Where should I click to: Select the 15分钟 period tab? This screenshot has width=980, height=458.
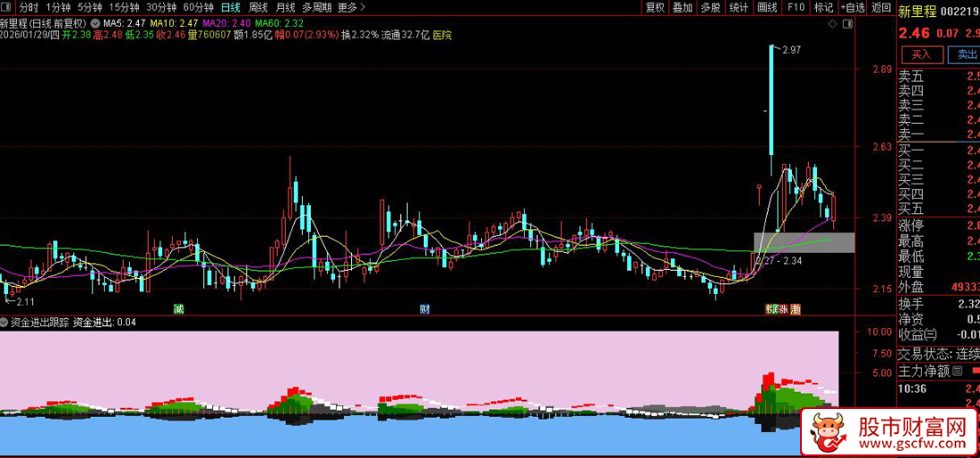pos(123,7)
